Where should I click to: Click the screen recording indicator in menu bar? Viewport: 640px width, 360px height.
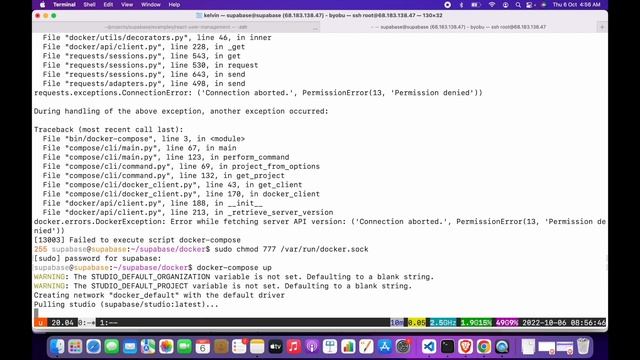point(447,5)
